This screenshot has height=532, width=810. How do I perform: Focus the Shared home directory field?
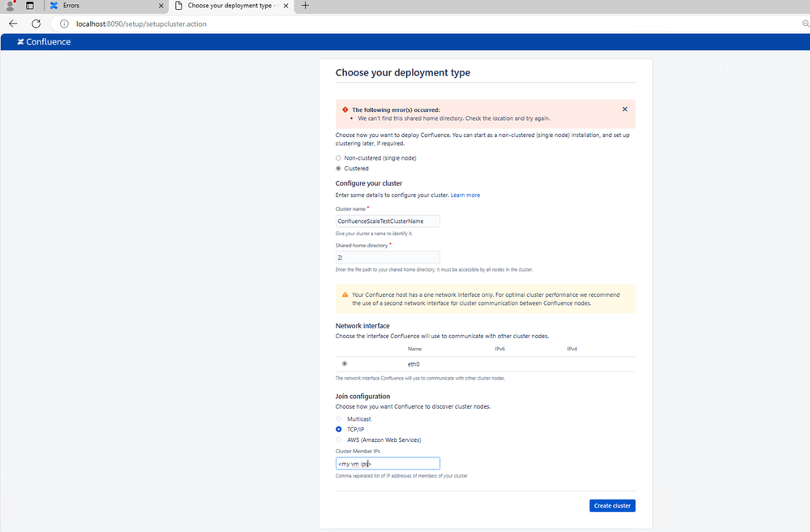(x=388, y=257)
